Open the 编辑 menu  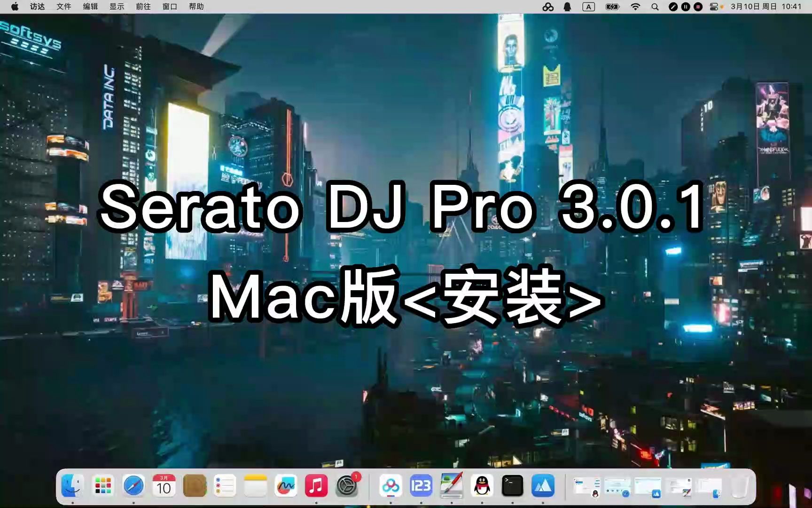90,7
